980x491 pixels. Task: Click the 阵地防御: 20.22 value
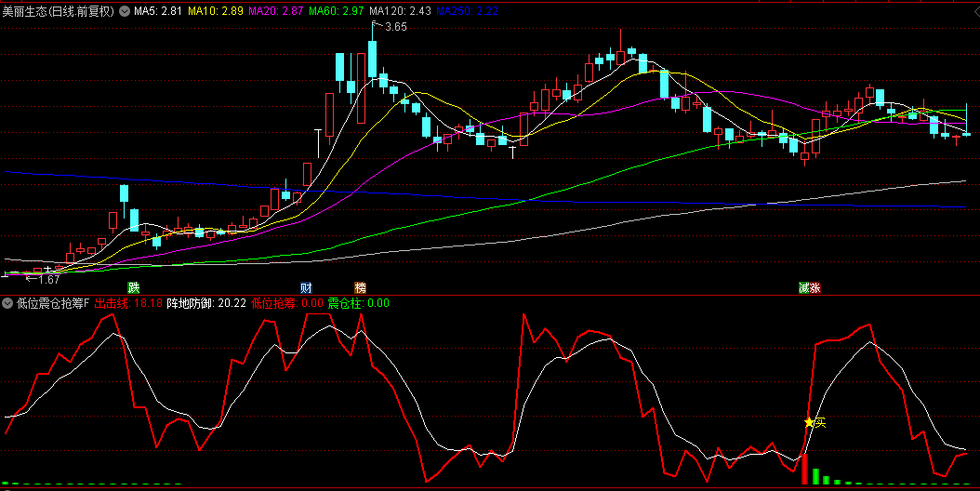click(x=206, y=303)
